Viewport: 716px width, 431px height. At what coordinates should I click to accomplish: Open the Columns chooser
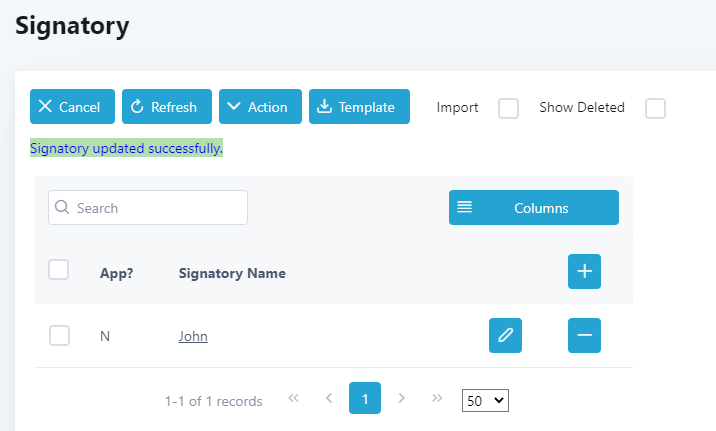pyautogui.click(x=534, y=208)
